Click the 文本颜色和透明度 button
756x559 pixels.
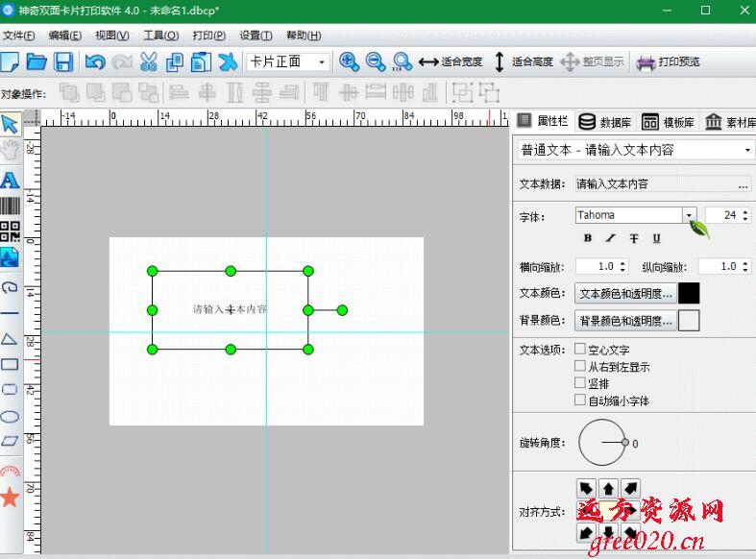point(625,294)
